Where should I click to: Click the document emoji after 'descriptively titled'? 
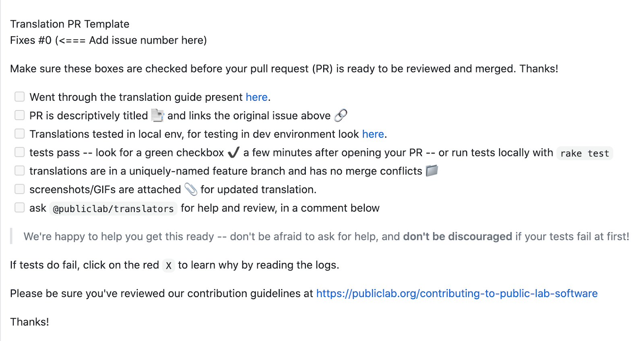(157, 116)
